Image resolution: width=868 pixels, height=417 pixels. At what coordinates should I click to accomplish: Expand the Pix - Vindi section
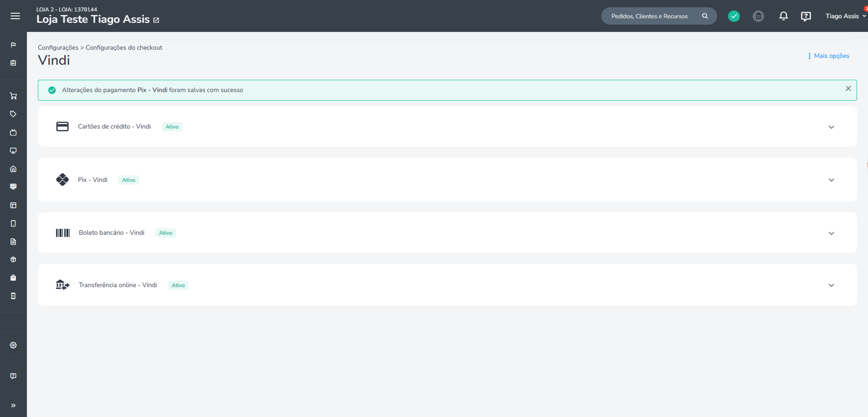[831, 180]
